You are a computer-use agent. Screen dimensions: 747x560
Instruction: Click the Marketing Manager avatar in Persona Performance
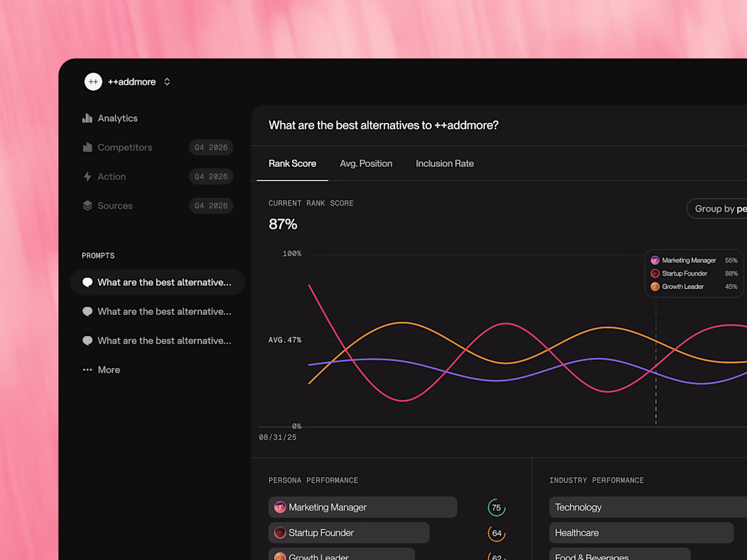280,507
